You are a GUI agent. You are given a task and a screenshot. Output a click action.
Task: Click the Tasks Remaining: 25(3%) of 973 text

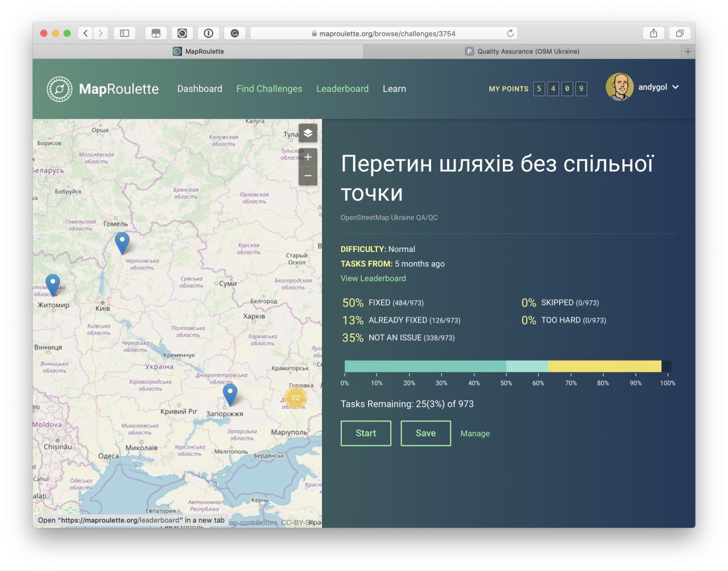point(407,404)
